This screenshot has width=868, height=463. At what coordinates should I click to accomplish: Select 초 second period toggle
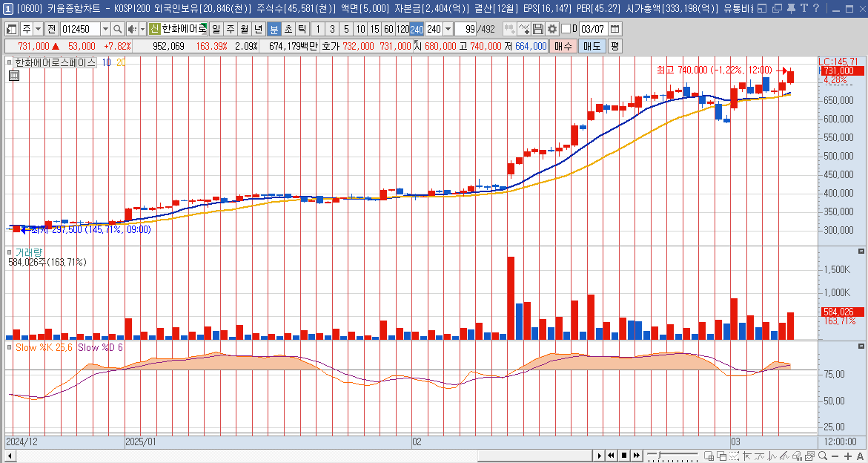pyautogui.click(x=288, y=29)
